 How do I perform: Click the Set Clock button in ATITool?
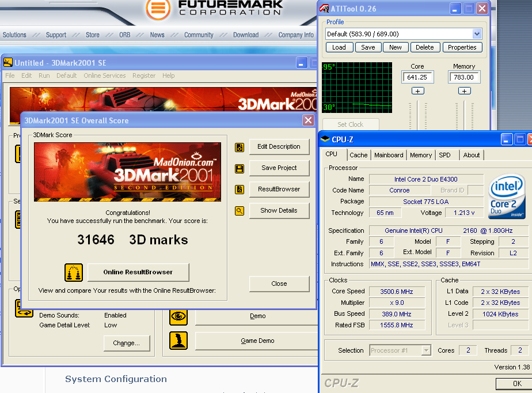(351, 124)
